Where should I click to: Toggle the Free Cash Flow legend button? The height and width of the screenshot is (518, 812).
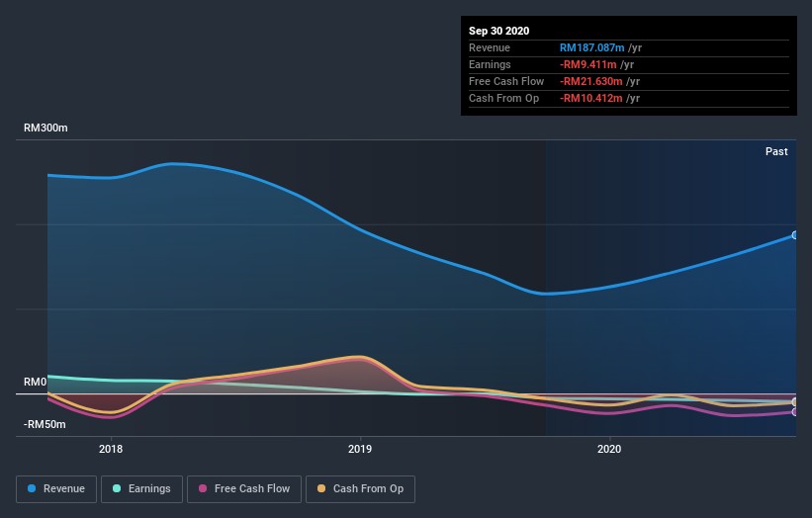244,489
